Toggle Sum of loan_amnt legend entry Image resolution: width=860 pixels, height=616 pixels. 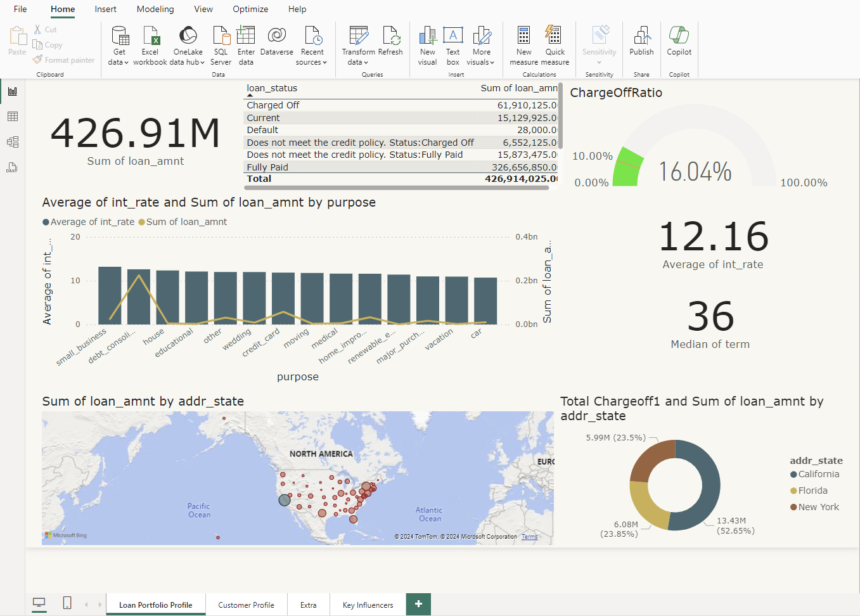183,222
